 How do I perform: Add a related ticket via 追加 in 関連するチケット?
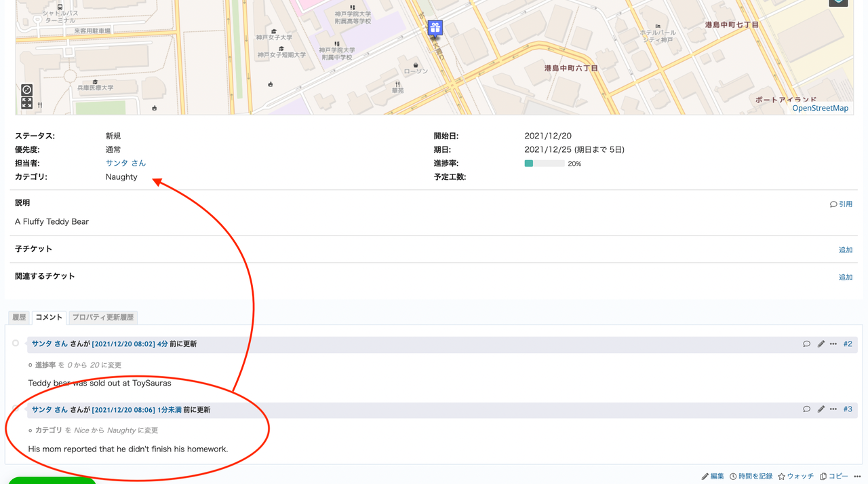point(846,277)
